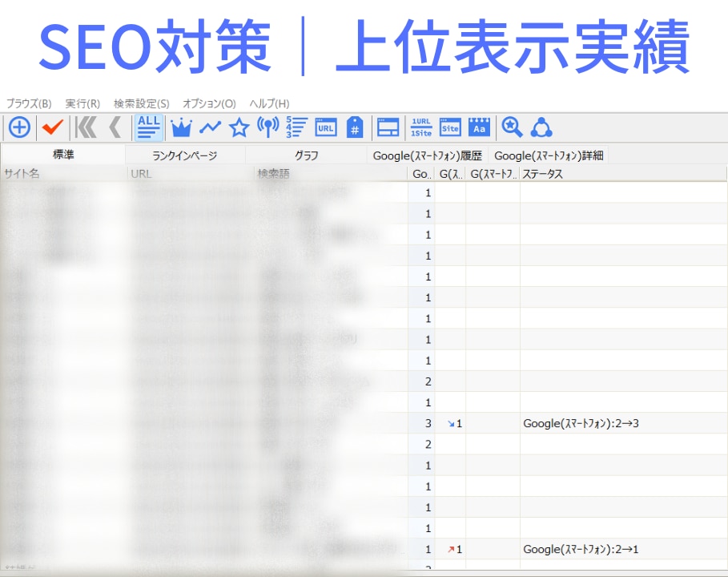This screenshot has width=728, height=577.
Task: Click the Site window icon
Action: point(450,127)
